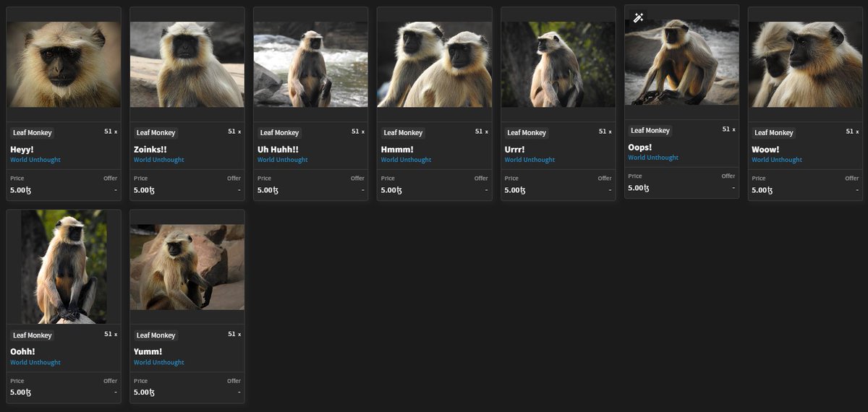Image resolution: width=868 pixels, height=412 pixels.
Task: Open World Unthought link under Yumm!
Action: tap(159, 362)
